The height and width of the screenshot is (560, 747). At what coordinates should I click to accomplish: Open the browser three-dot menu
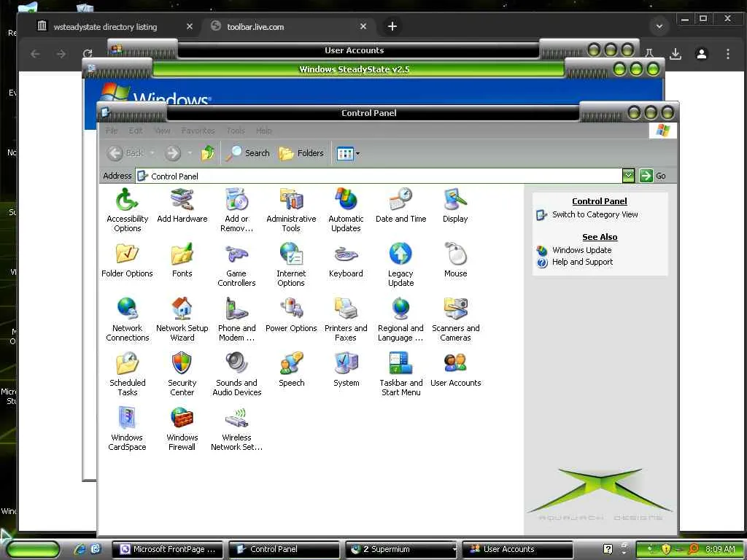click(x=727, y=54)
